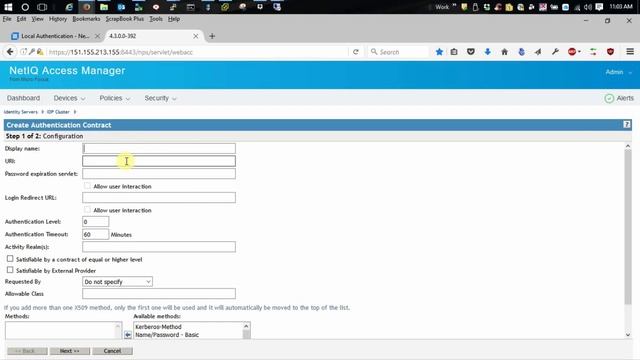Open Task View on the taskbar
Viewport: 640px width, 360px height.
(x=42, y=7)
